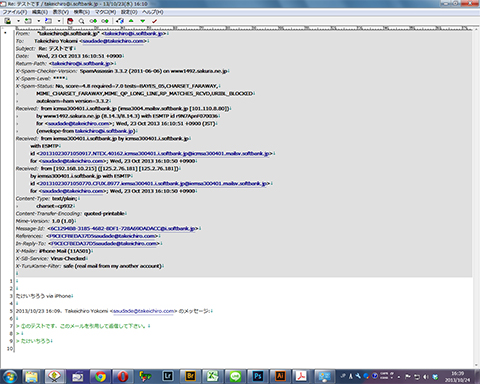The image size is (480, 384).
Task: Click the magnifier search toolbar icon
Action: [81, 21]
